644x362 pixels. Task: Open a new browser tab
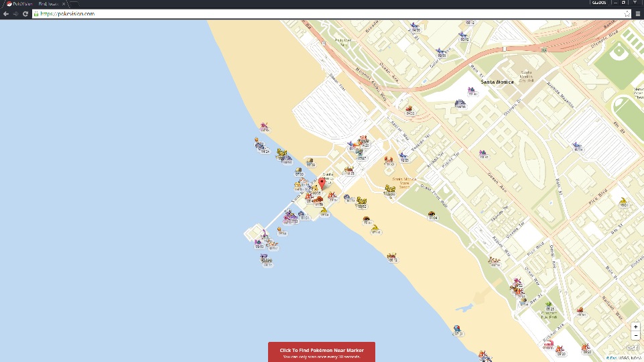(74, 4)
